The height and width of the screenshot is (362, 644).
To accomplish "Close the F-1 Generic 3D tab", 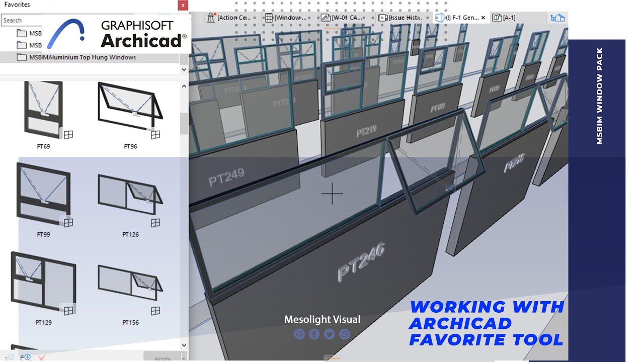I will (484, 18).
